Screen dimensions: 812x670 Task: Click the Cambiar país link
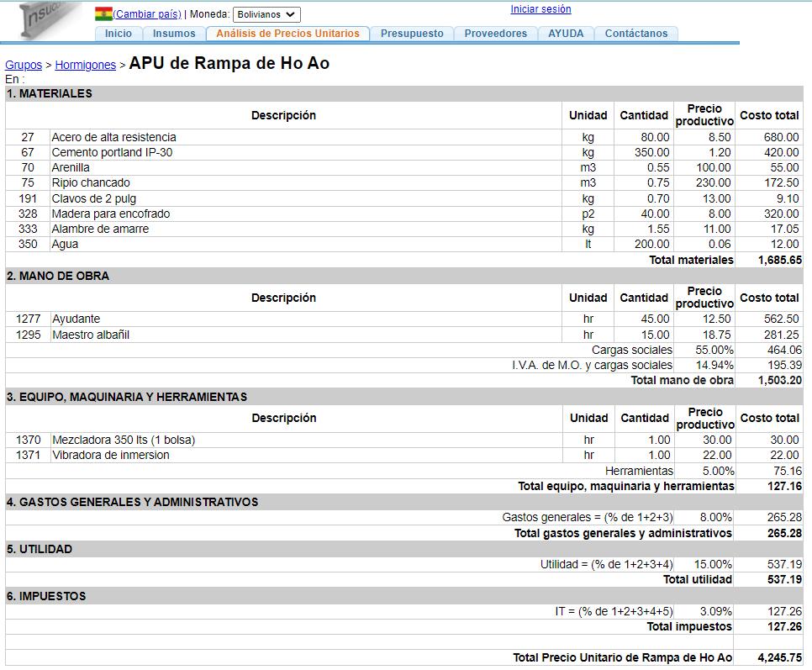147,14
